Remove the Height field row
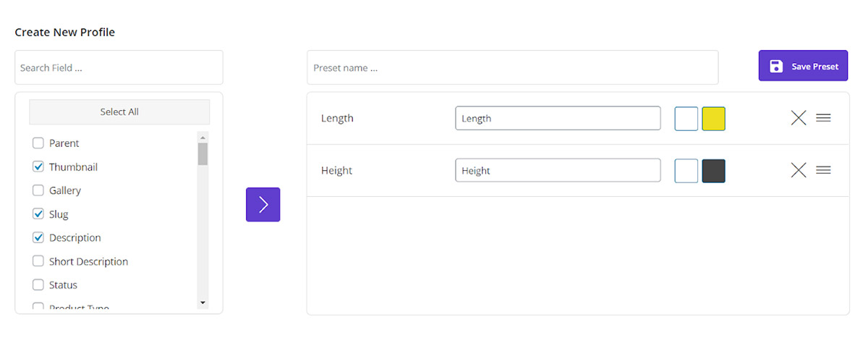The height and width of the screenshot is (359, 868). tap(799, 170)
